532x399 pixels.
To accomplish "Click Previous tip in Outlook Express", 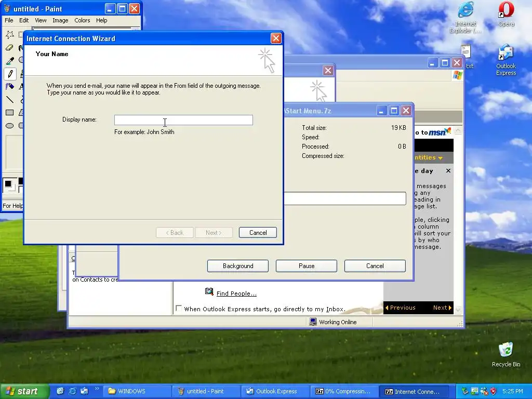I will [401, 308].
